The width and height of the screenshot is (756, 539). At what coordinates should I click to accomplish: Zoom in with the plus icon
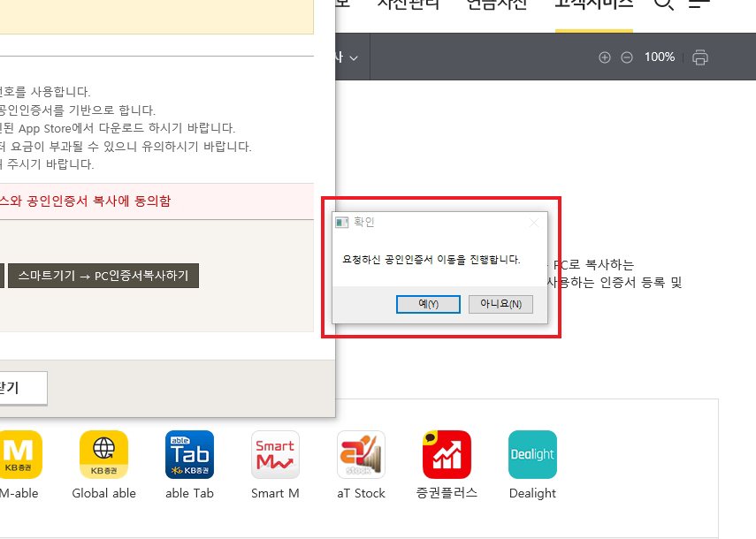(x=605, y=57)
